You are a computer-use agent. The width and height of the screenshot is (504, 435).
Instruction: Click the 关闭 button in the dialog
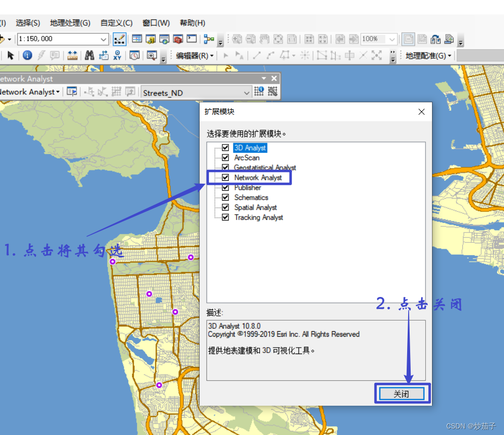click(x=402, y=393)
